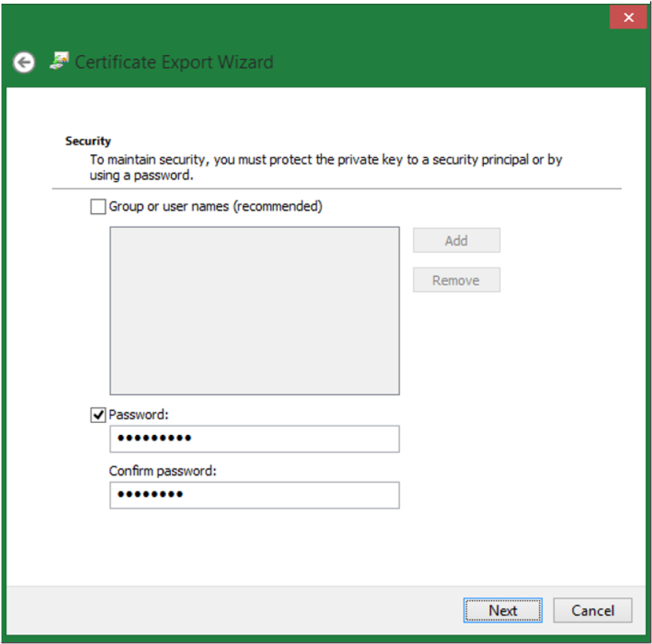Enable Group or user names checkbox
The width and height of the screenshot is (652, 644).
[98, 207]
